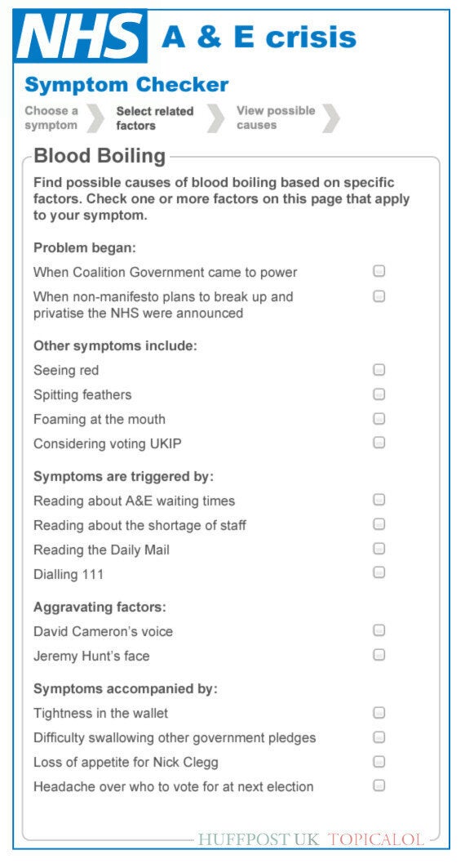This screenshot has height=868, width=465.
Task: Tick the Reading the Daily Mail checkbox
Action: coord(379,548)
